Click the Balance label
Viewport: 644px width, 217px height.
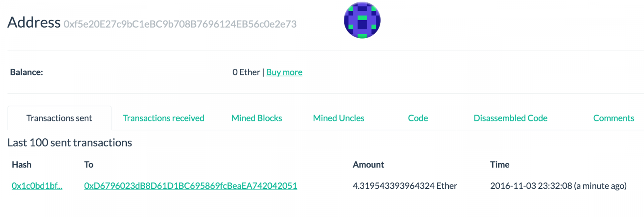[27, 72]
